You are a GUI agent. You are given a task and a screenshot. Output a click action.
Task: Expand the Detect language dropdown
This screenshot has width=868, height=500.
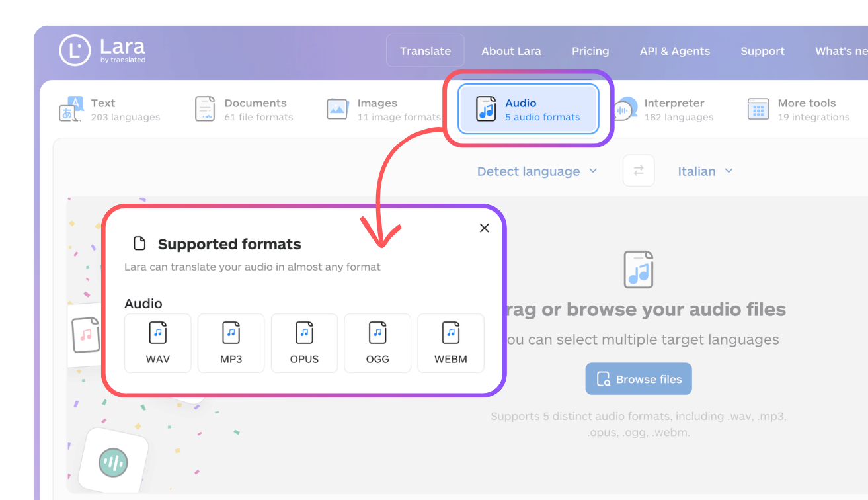point(537,171)
